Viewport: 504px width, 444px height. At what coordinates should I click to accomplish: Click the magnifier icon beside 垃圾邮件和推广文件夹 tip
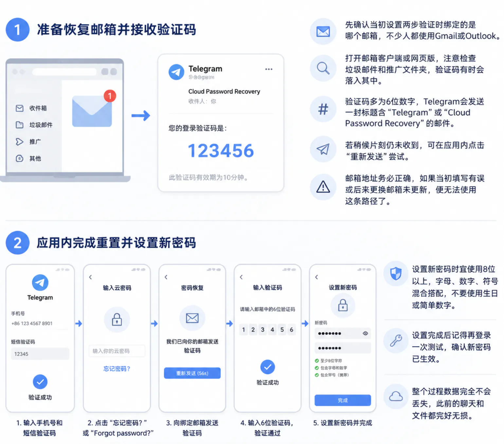tap(323, 68)
